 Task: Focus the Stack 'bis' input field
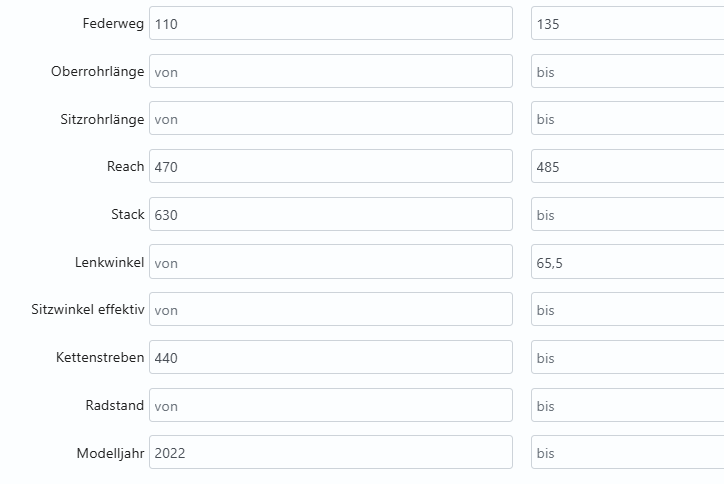click(627, 215)
